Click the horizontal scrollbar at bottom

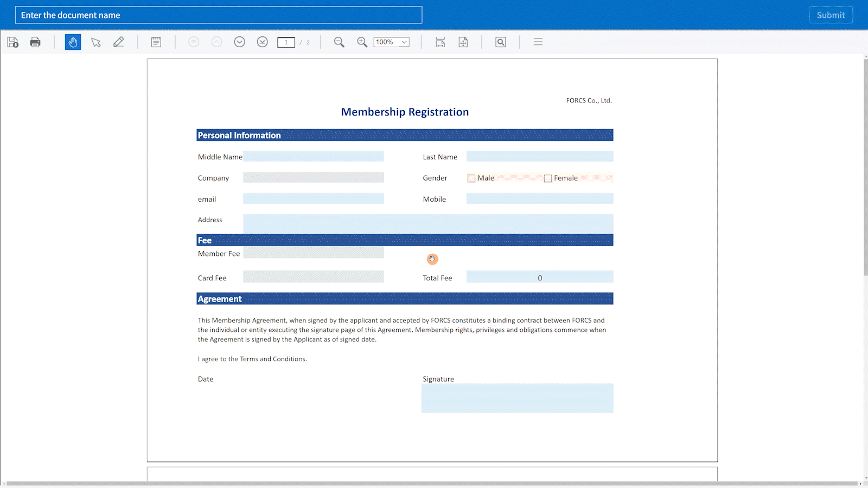(432, 483)
